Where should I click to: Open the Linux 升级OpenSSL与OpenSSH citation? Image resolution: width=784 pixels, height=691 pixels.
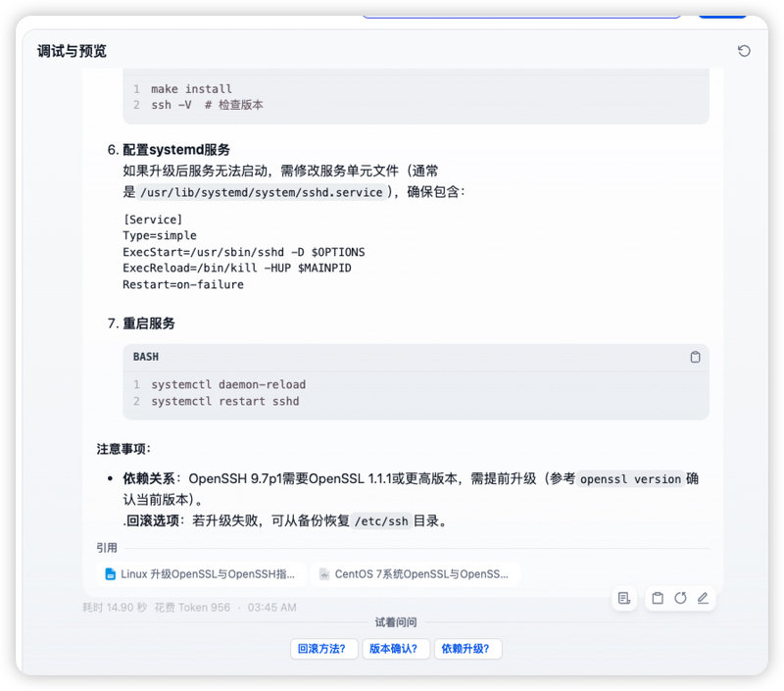pyautogui.click(x=201, y=574)
